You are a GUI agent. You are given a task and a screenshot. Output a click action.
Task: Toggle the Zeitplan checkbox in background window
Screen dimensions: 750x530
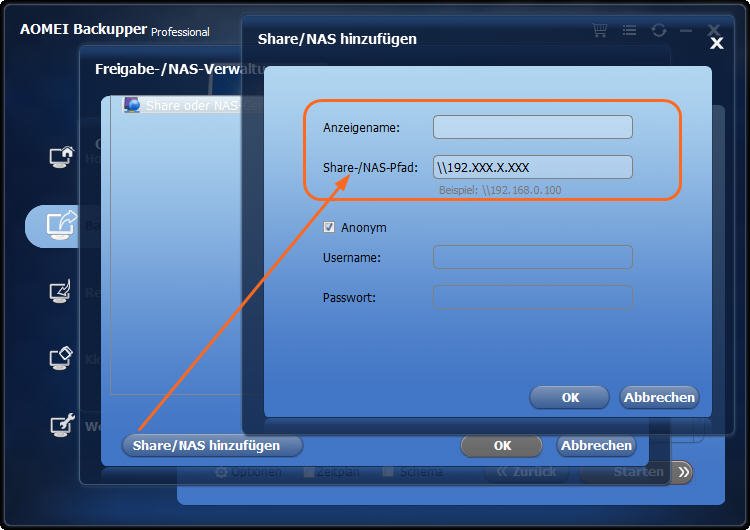309,473
